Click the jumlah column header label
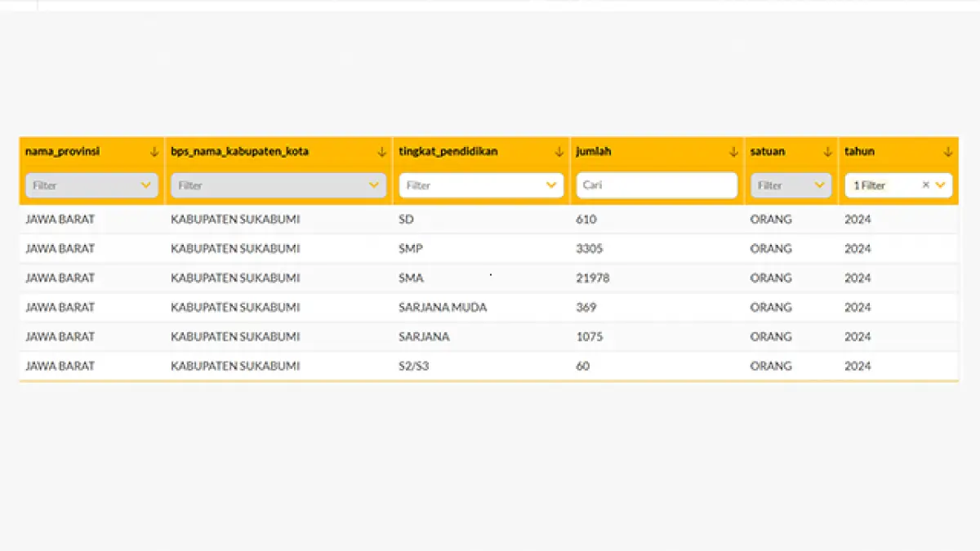This screenshot has height=551, width=980. pyautogui.click(x=594, y=152)
